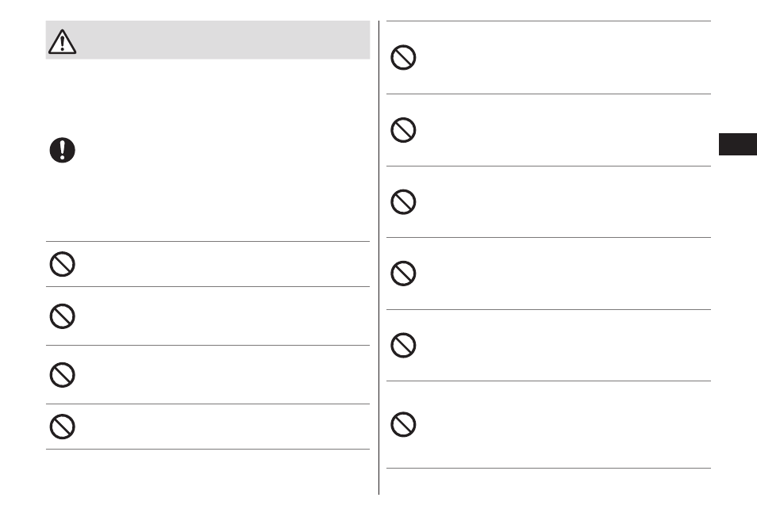
Task: Select the black section tab on right edge
Action: click(x=738, y=144)
